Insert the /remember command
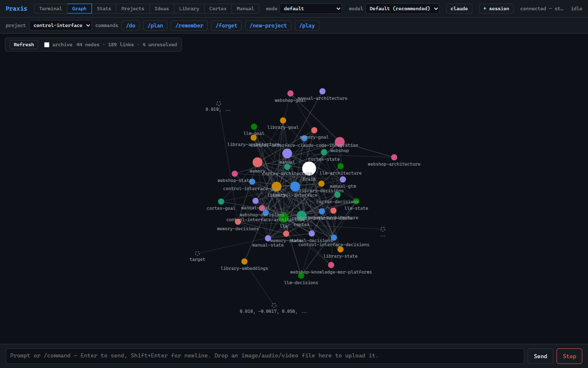Viewport: 588px width, 368px height. click(x=189, y=25)
